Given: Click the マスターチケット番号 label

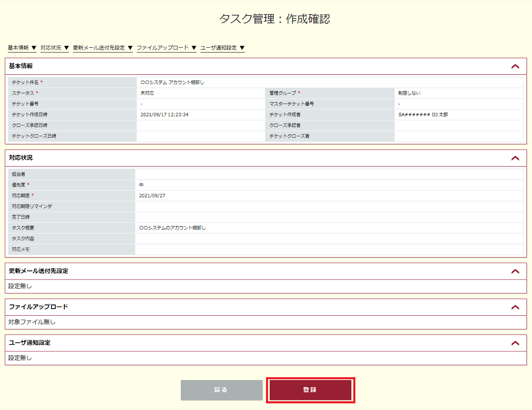Looking at the screenshot, I should 292,104.
